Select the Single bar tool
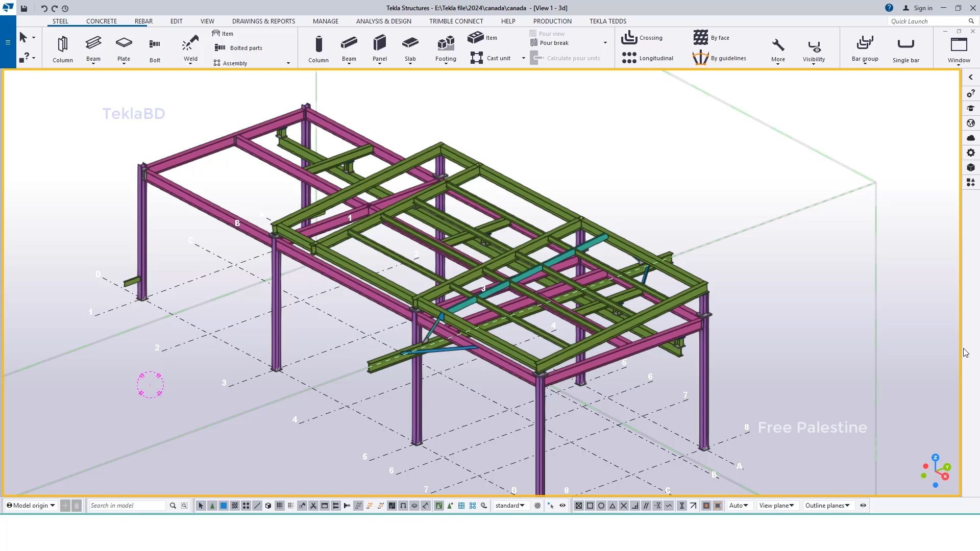Screen dimensions: 980x551 905,47
